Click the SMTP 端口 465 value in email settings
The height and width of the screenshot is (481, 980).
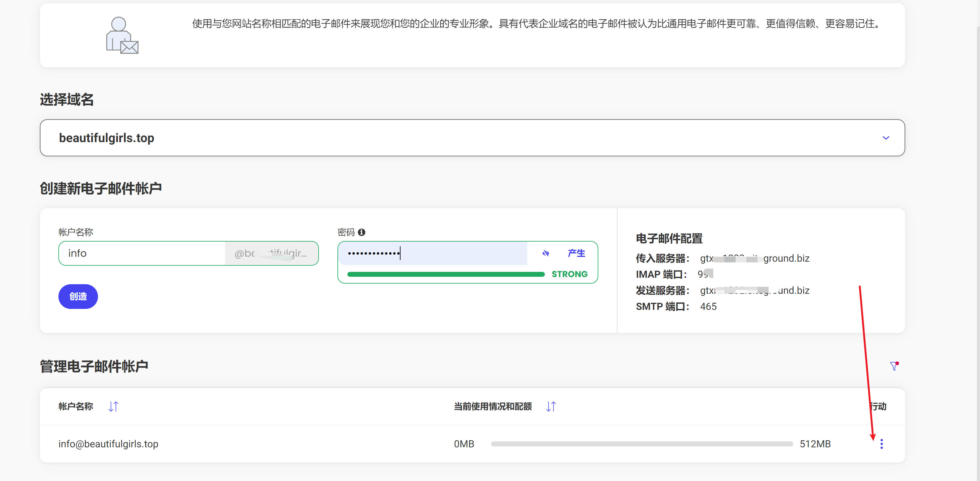point(708,306)
